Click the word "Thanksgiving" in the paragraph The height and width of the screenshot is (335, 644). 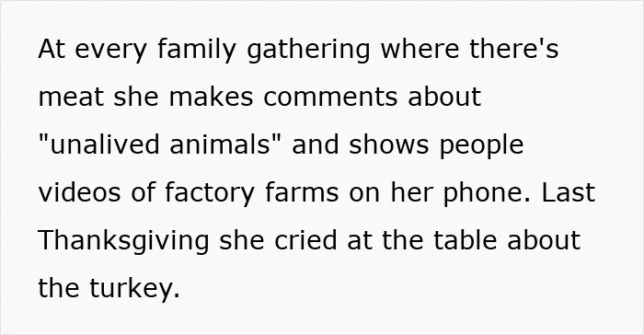(x=123, y=241)
